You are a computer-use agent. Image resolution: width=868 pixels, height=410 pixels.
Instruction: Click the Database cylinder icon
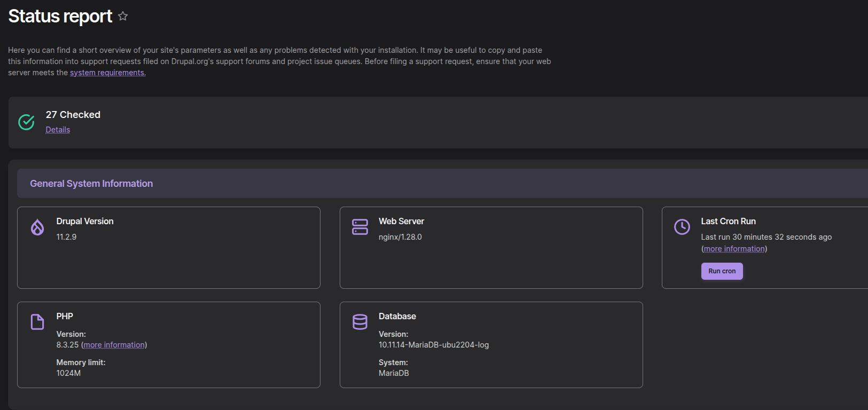(360, 322)
